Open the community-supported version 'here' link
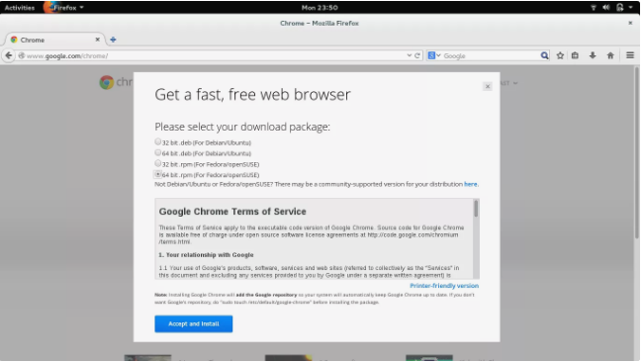The width and height of the screenshot is (644, 362). (x=470, y=184)
